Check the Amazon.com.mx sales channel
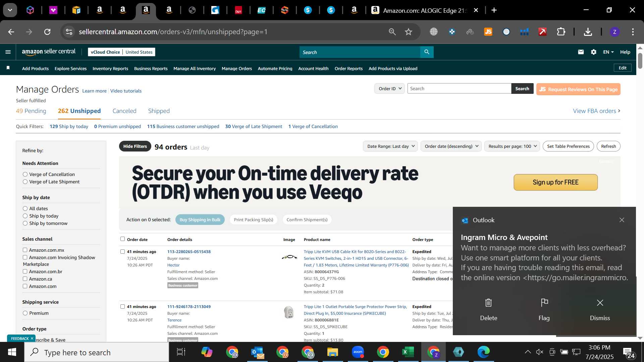 click(x=25, y=250)
